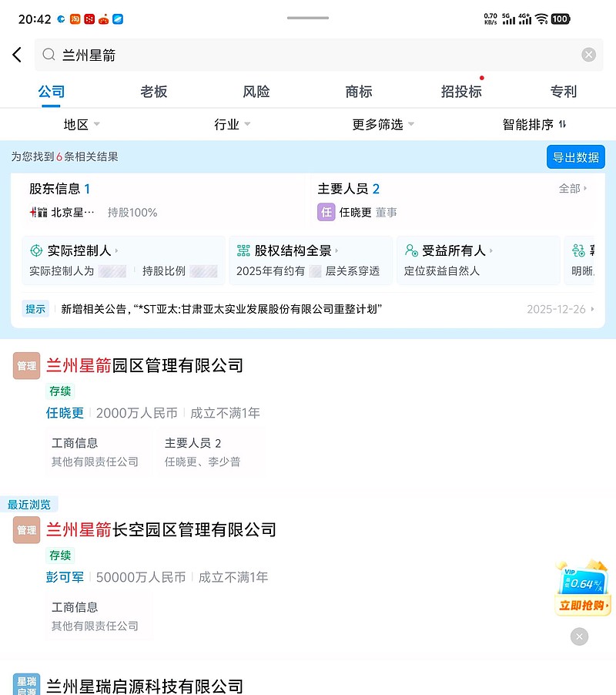The width and height of the screenshot is (616, 695).
Task: Tap the partially visible fourth card icon
Action: tap(578, 251)
